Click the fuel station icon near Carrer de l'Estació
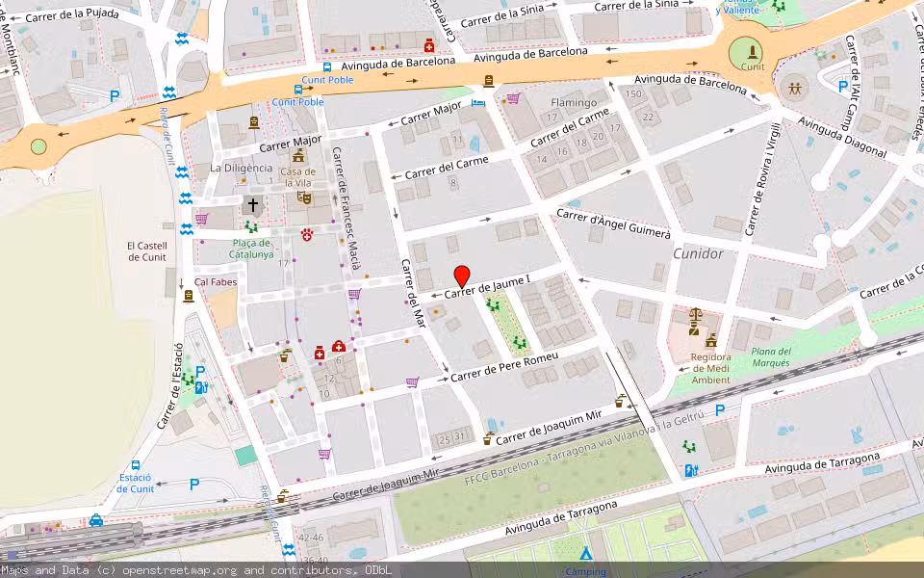 point(201,387)
